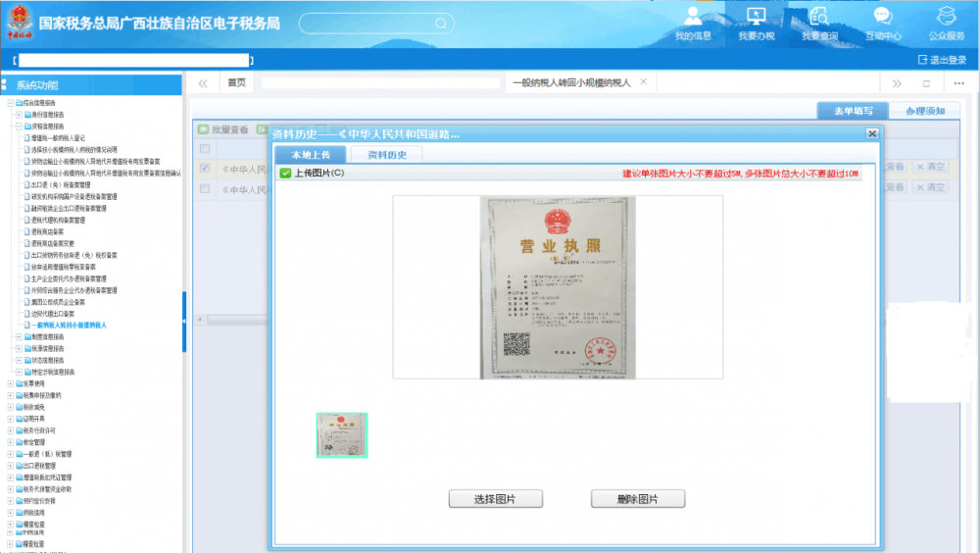Screen dimensions: 980x553
Task: Switch to the 资料历史 tab
Action: point(385,155)
